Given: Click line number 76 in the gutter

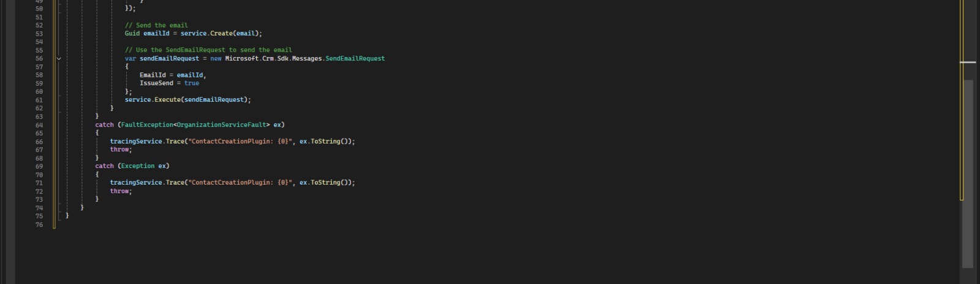Looking at the screenshot, I should pos(39,225).
